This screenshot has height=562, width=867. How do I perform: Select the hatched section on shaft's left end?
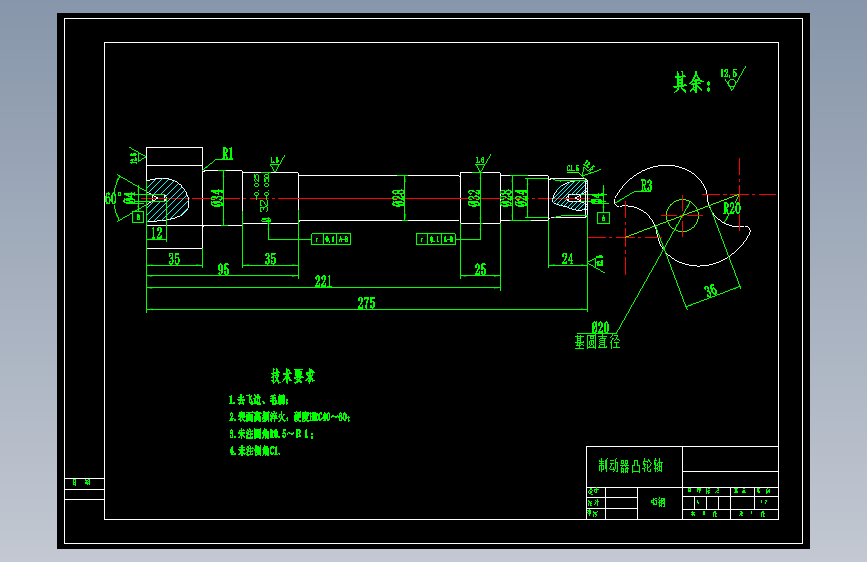167,199
